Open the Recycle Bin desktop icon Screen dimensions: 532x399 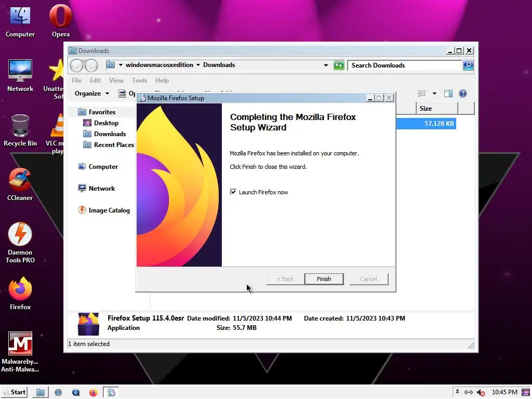pyautogui.click(x=20, y=130)
